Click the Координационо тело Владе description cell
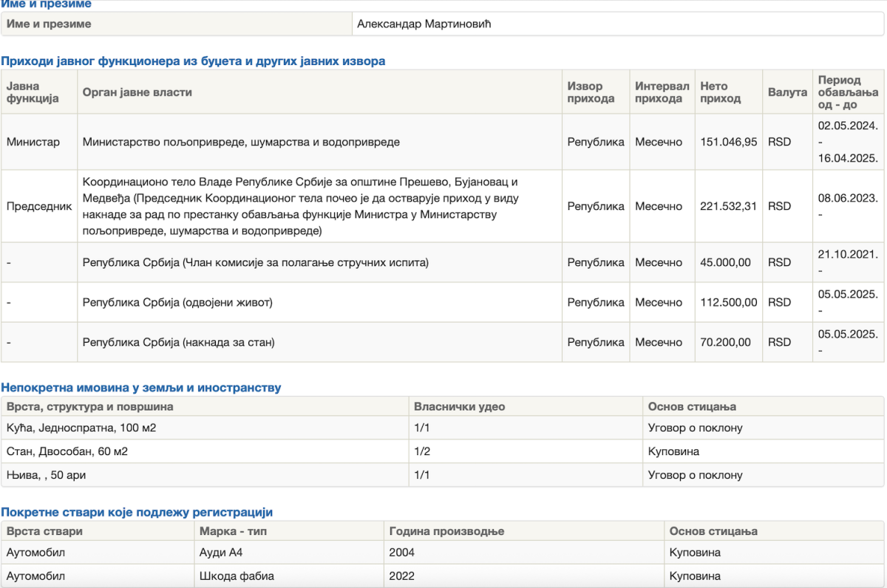Screen dimensions: 887x588 coord(319,206)
